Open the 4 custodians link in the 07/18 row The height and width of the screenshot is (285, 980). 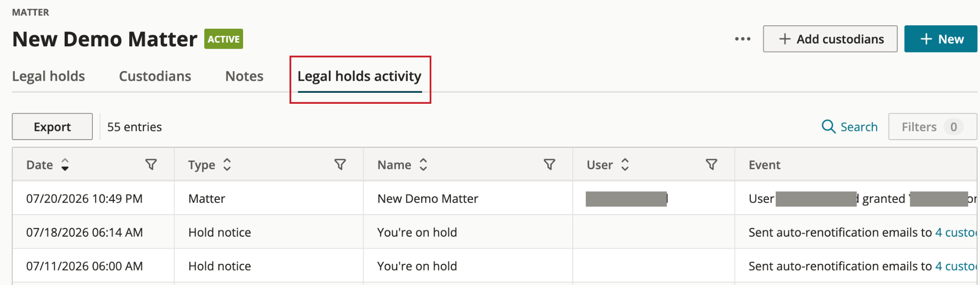tap(956, 232)
